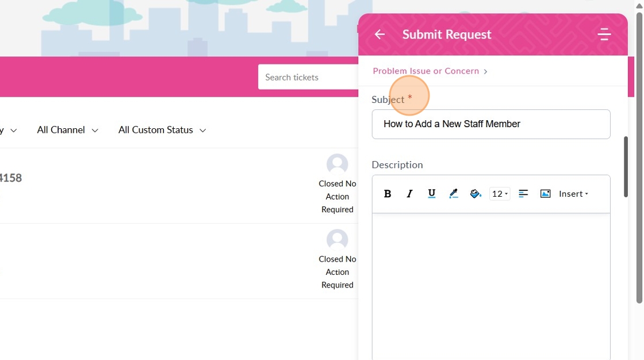Image resolution: width=644 pixels, height=360 pixels.
Task: Click the chevron after Problem Issue or Concern
Action: [485, 71]
